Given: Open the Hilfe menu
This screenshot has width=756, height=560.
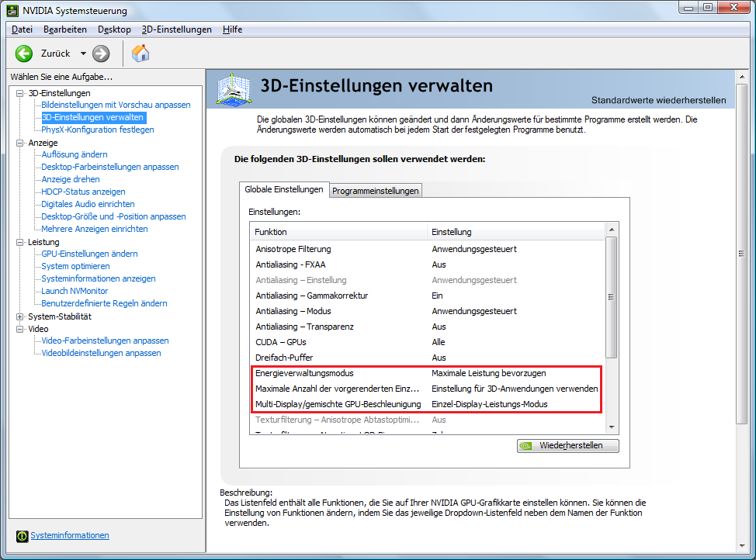Looking at the screenshot, I should tap(232, 29).
